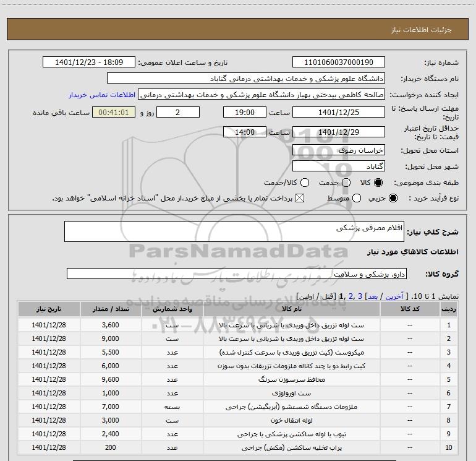Click the delivery province field خراسان رضوی
Screen dimensions: 476x461
pyautogui.click(x=339, y=150)
